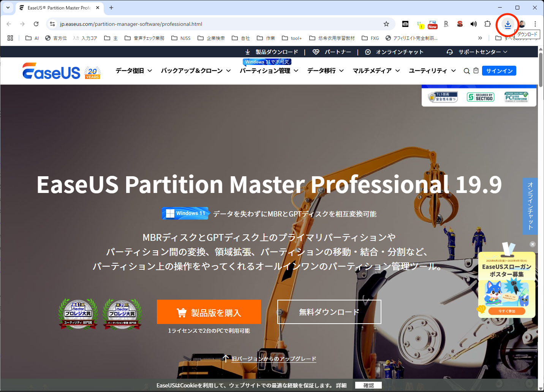Click the PCI DSS seal
Viewport: 544px width, 392px height.
(516, 97)
